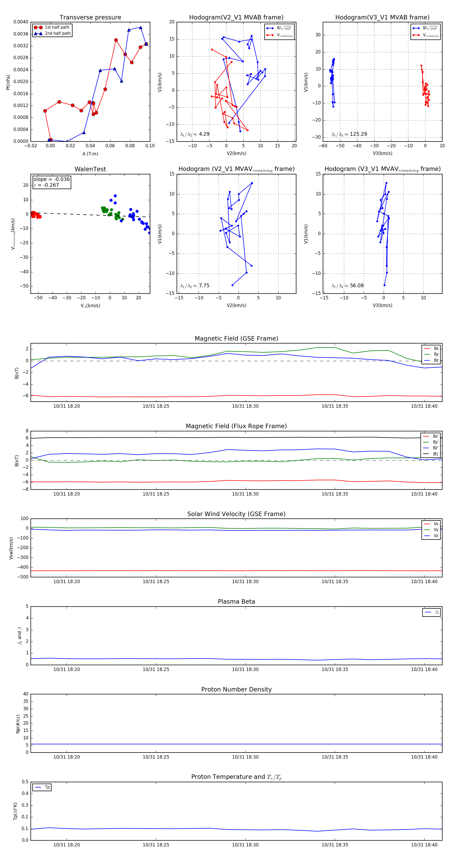Click the λ1/λ2 ≈ 4.29 annotation
The height and width of the screenshot is (868, 473).
click(x=194, y=134)
